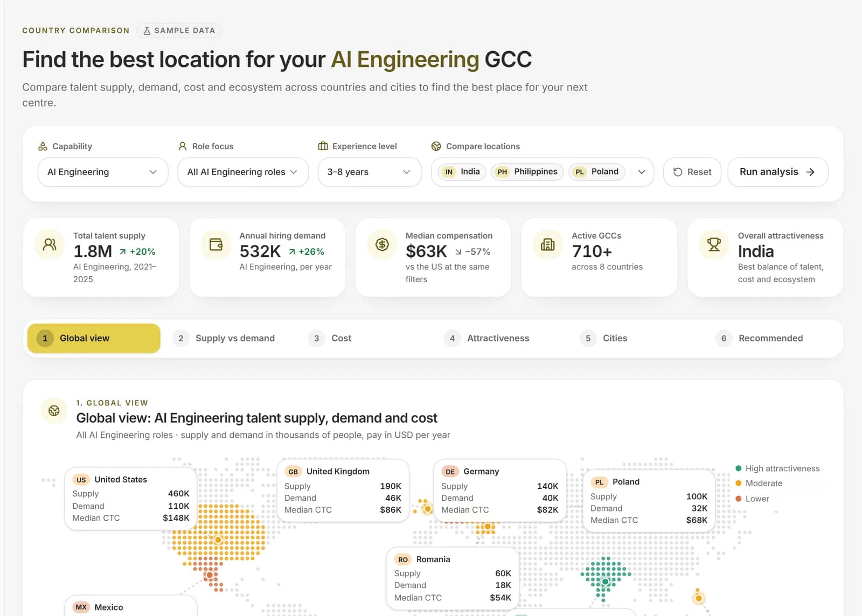Click the flask icon in Sample Data badge
The height and width of the screenshot is (616, 862).
[147, 31]
